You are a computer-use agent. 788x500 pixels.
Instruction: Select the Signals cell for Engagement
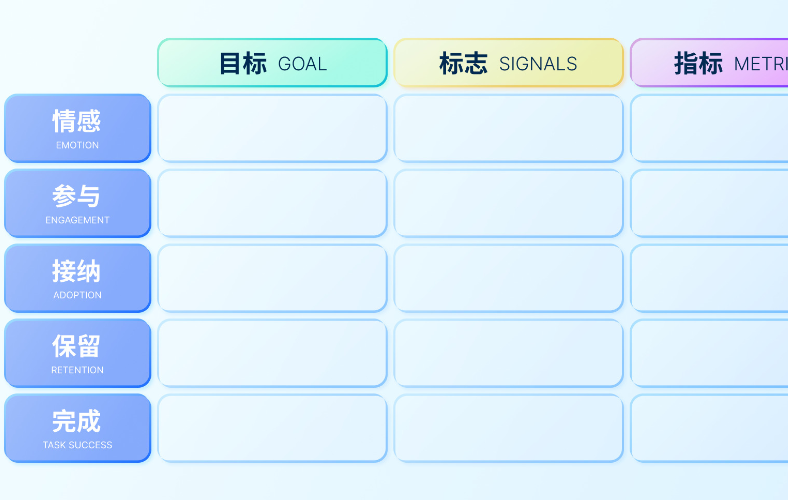508,203
